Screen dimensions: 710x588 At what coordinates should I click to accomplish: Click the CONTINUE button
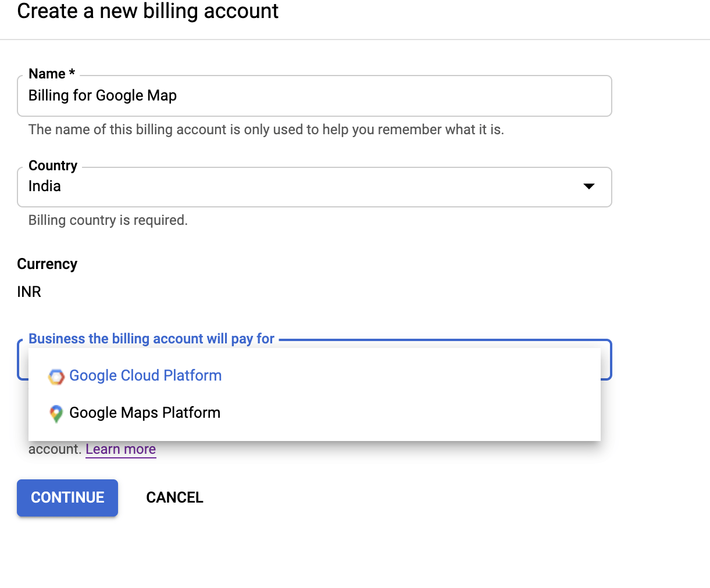tap(67, 497)
